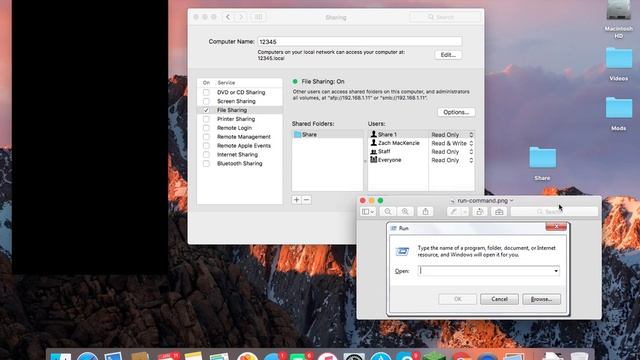Open Preview sidebar view menu
This screenshot has width=640, height=360.
click(368, 211)
